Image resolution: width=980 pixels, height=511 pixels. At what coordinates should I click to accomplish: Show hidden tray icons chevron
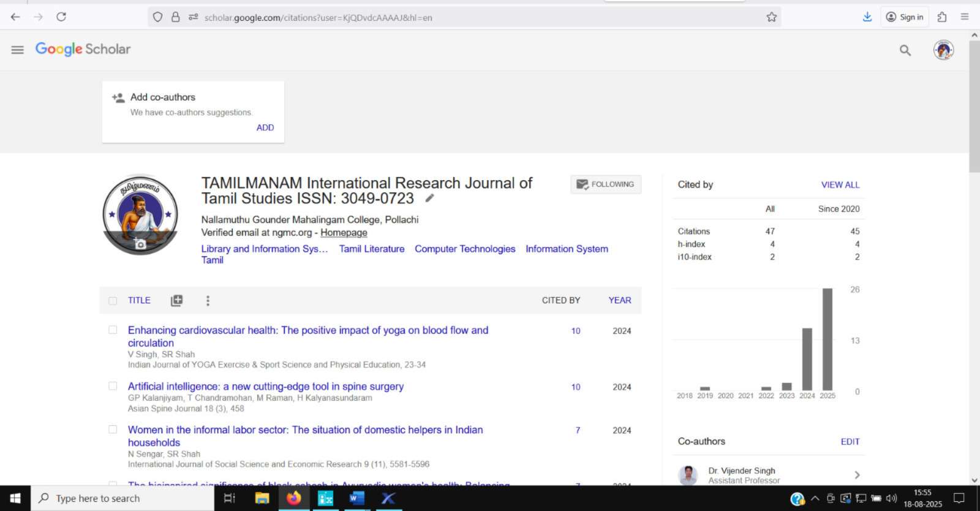pyautogui.click(x=815, y=498)
